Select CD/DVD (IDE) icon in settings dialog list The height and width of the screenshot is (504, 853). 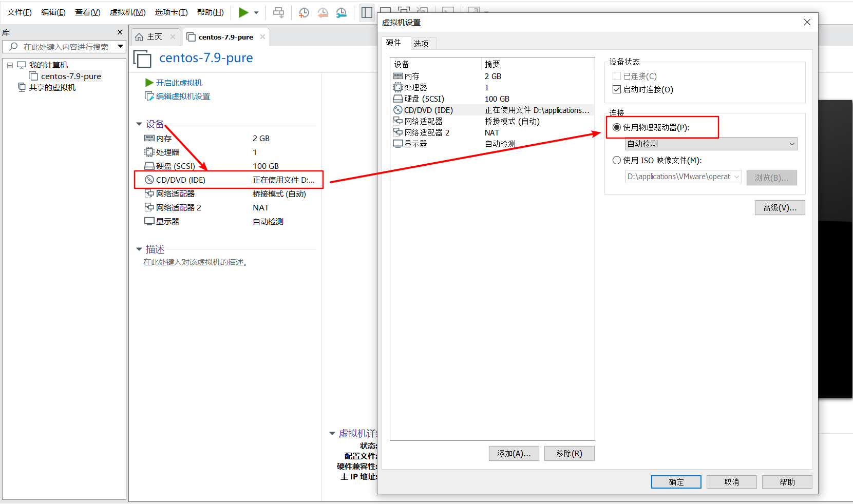pos(398,110)
